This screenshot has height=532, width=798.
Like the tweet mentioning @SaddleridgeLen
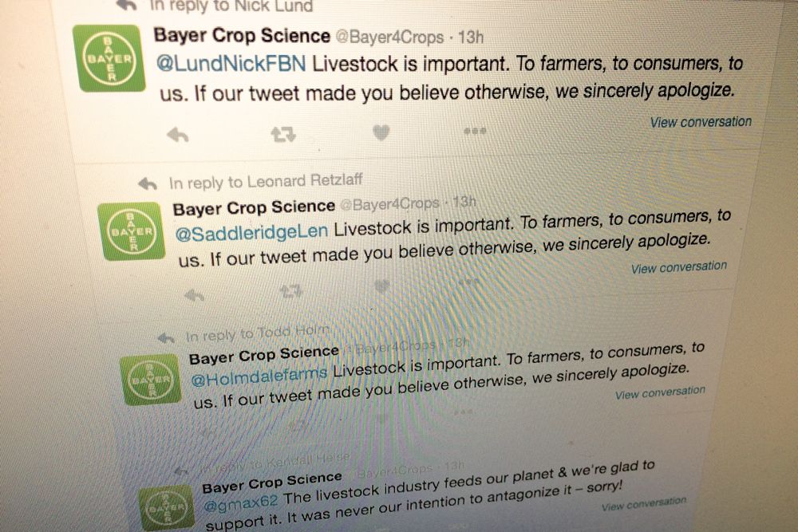click(383, 286)
